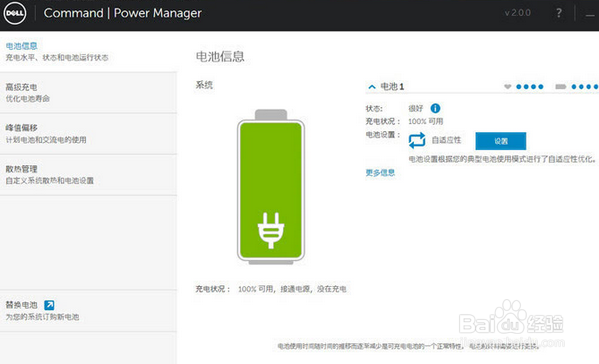The height and width of the screenshot is (364, 599).
Task: Click the 自适应性 setting label
Action: pos(446,140)
